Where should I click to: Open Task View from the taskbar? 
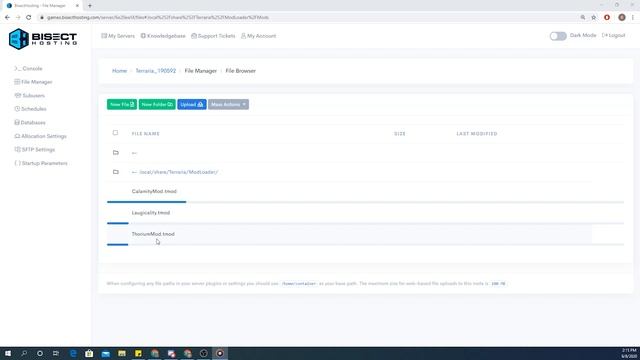(56, 353)
